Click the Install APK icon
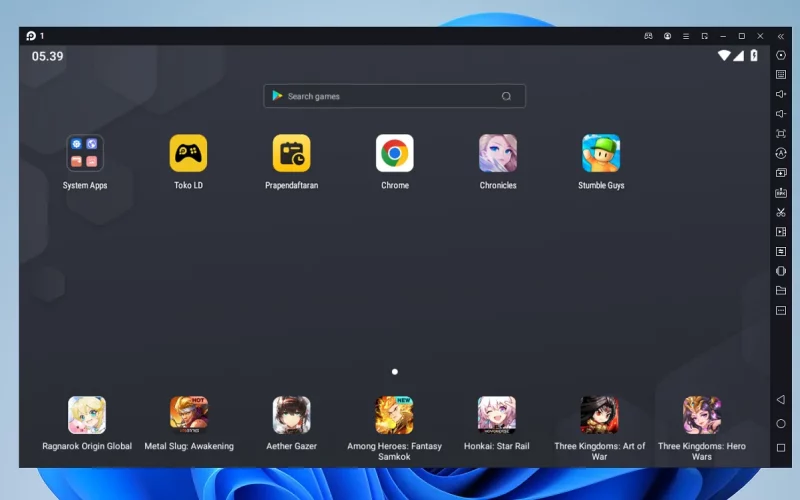Viewport: 800px width, 500px height. 781,192
